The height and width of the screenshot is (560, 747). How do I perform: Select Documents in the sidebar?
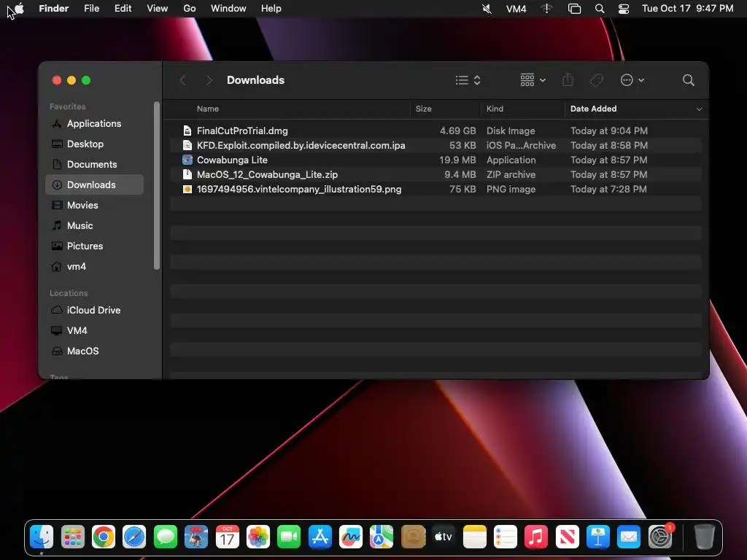[94, 164]
